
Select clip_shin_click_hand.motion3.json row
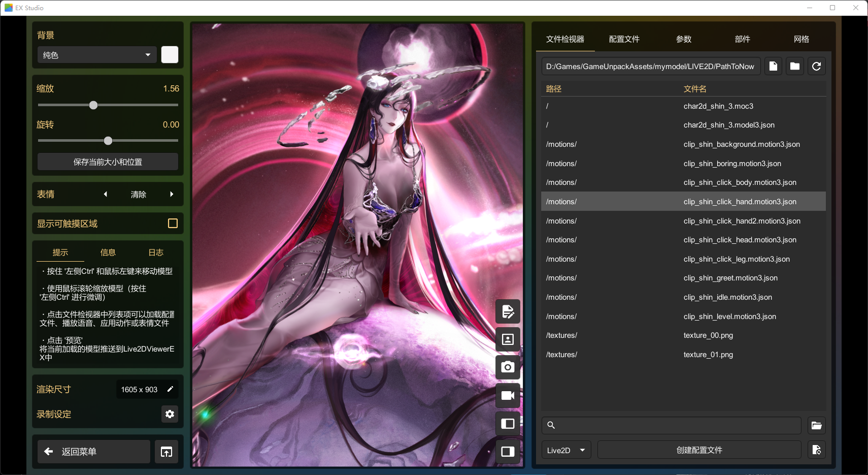(683, 202)
